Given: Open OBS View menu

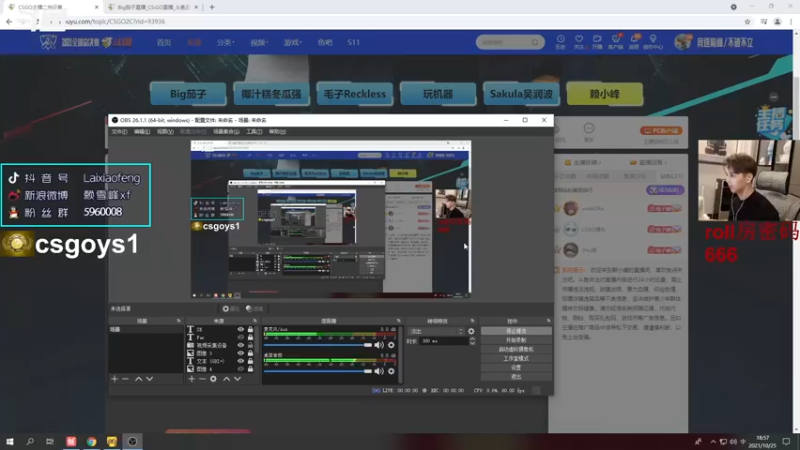Looking at the screenshot, I should click(x=165, y=132).
